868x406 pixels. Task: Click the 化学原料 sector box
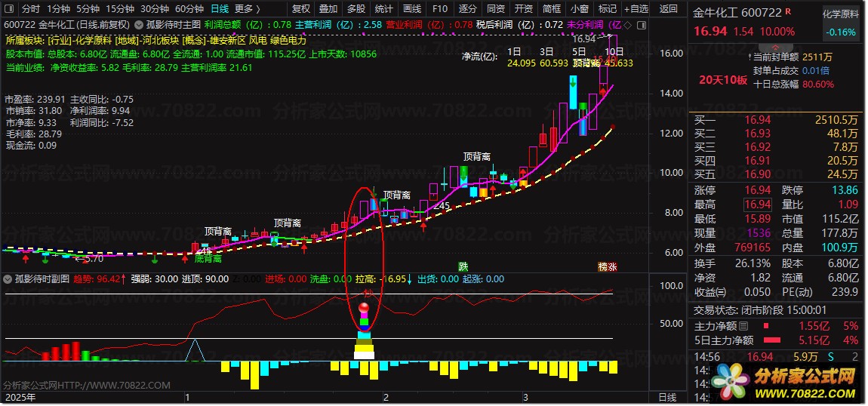pos(840,23)
